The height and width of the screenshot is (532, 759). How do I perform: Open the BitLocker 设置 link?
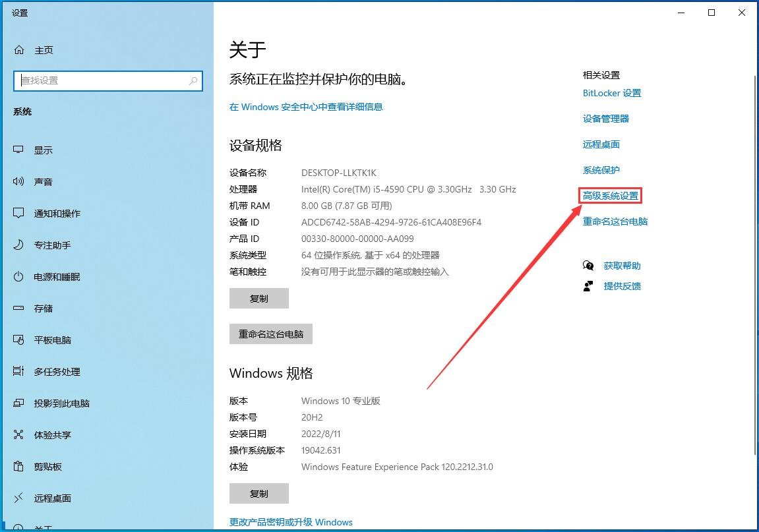[x=611, y=93]
